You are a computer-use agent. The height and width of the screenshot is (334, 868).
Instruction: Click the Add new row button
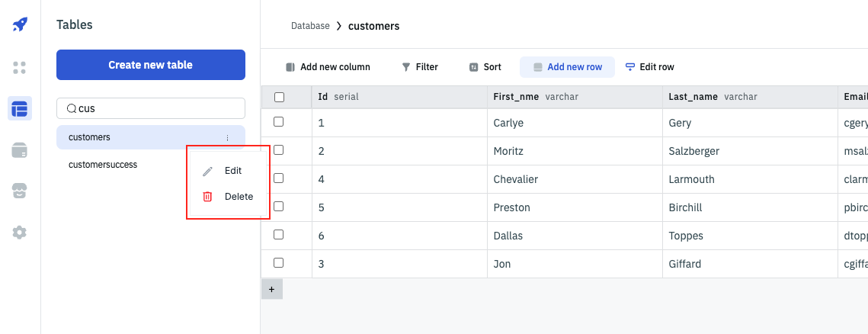coord(567,67)
